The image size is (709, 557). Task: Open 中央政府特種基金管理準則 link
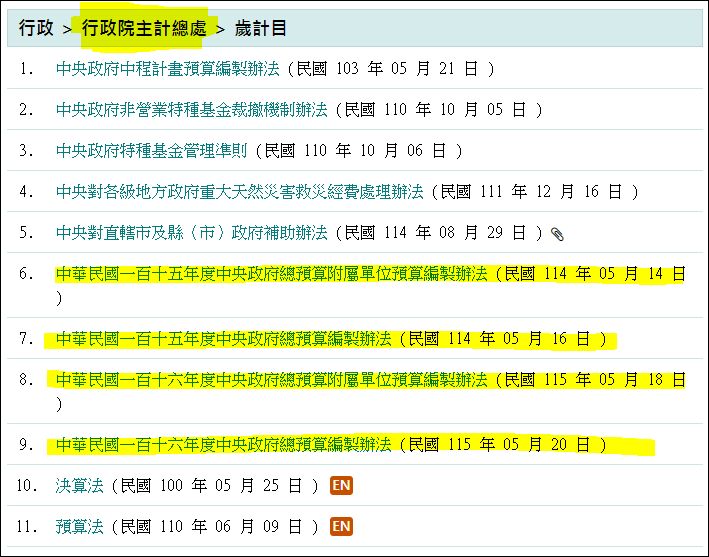pos(151,151)
